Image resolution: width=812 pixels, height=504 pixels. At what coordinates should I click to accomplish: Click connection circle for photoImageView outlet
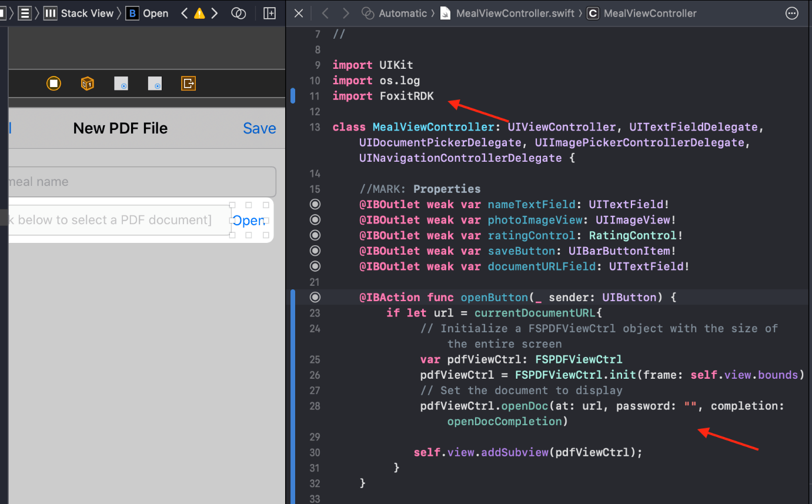click(315, 219)
